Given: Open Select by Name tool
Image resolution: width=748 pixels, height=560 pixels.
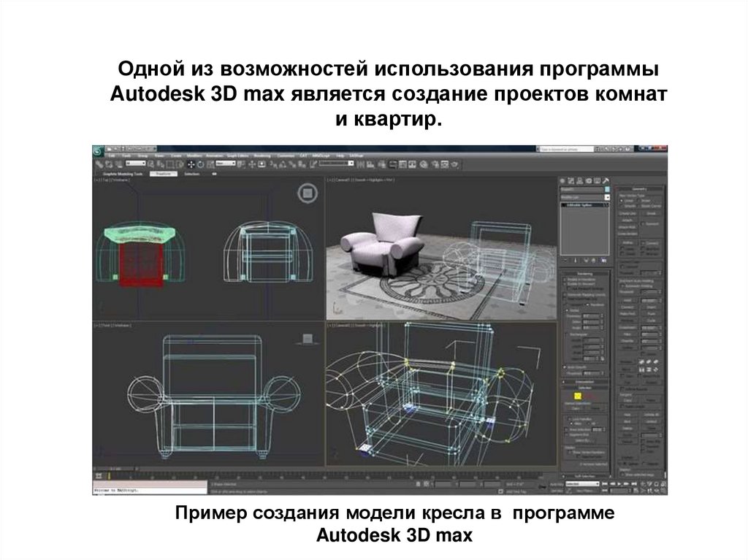Looking at the screenshot, I should (x=160, y=164).
